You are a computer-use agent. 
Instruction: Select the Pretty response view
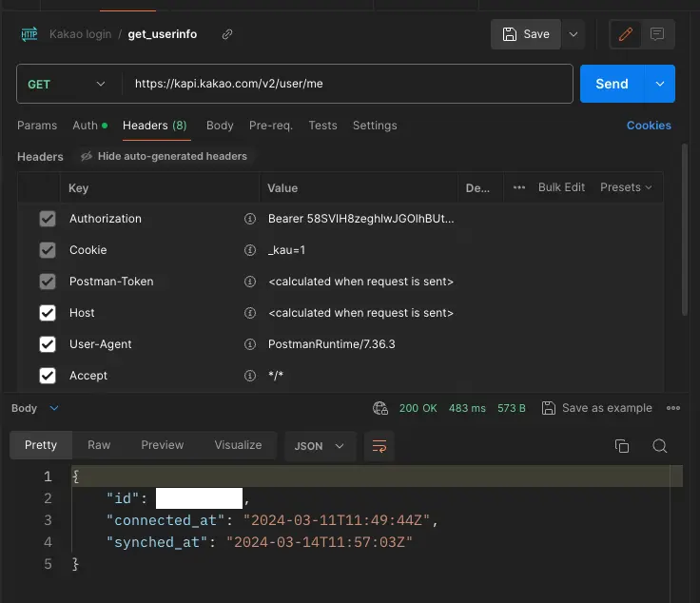[41, 445]
